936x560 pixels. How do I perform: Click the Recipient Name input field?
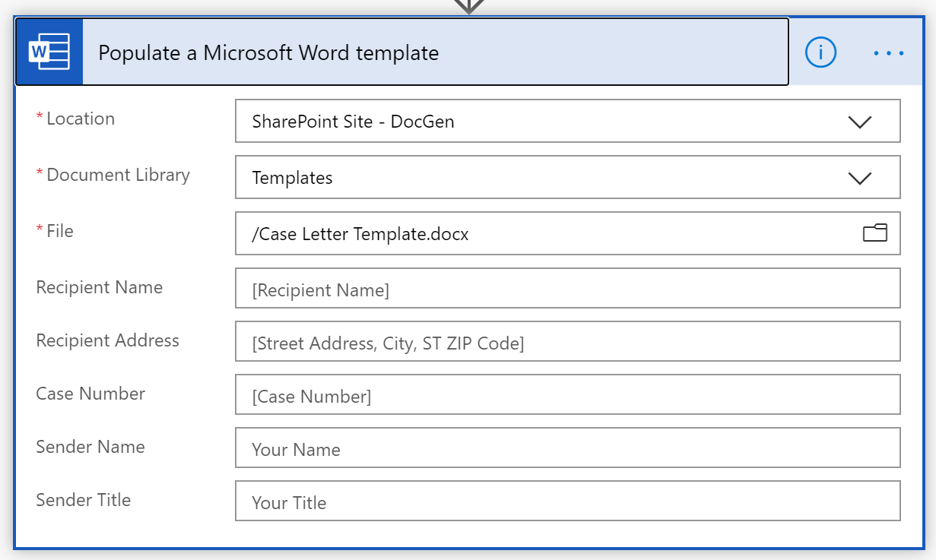coord(567,288)
